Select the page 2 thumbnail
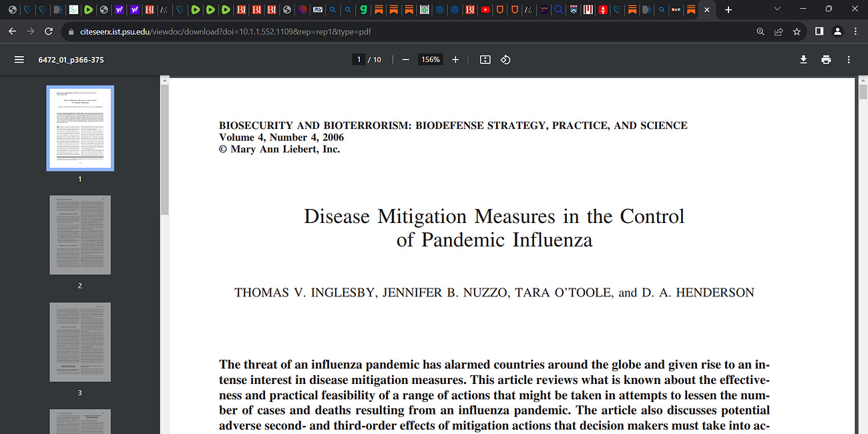Viewport: 868px width, 434px height. pos(79,234)
